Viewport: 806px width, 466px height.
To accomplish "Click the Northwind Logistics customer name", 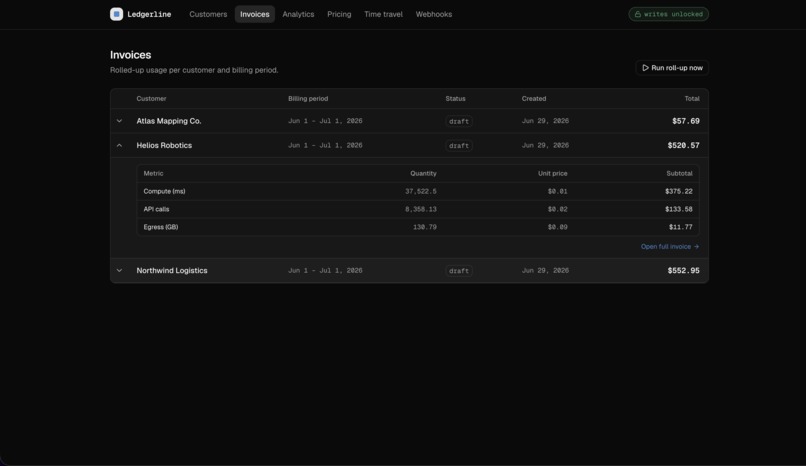I will (172, 271).
